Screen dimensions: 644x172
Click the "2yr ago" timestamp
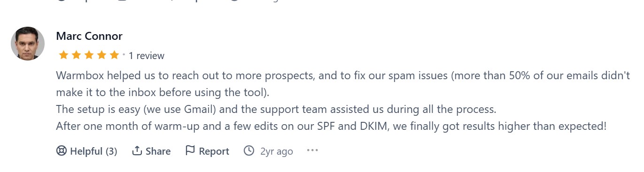click(x=277, y=151)
